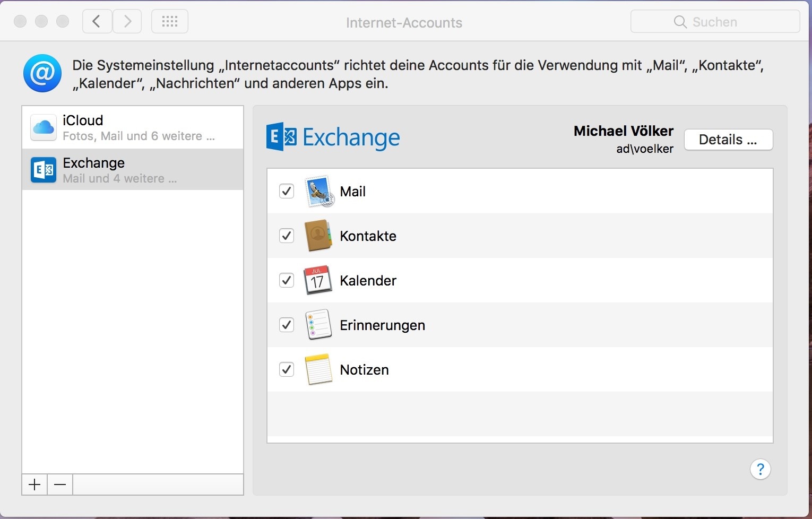Click the Erinnerungen list icon
The height and width of the screenshot is (519, 812).
[x=318, y=325]
